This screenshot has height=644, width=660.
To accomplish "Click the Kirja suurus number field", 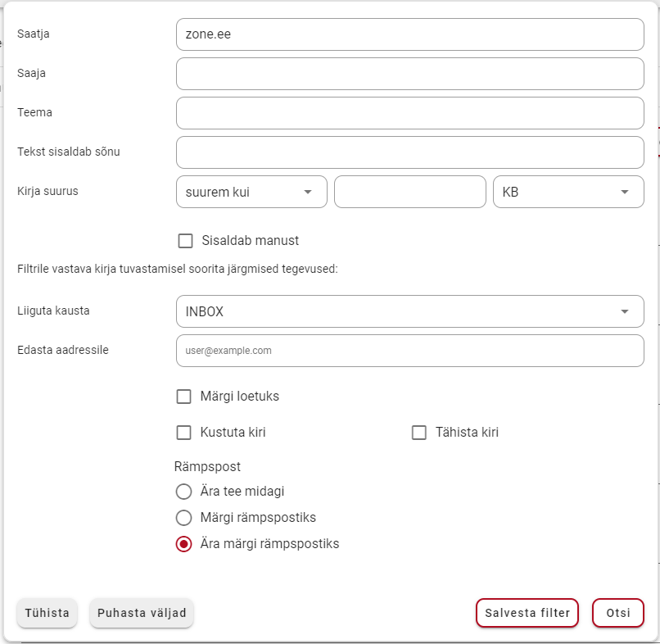I will [x=409, y=192].
